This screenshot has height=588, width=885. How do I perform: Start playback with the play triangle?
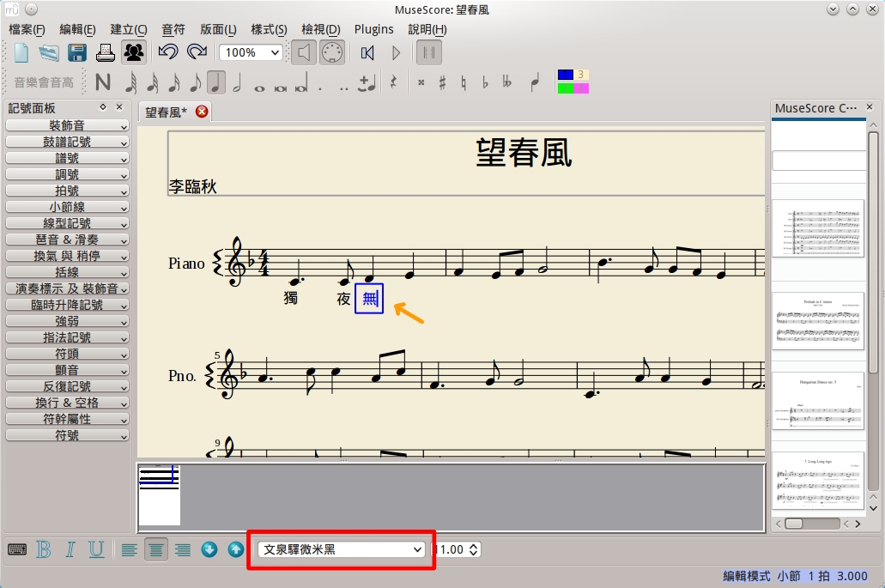(x=396, y=53)
